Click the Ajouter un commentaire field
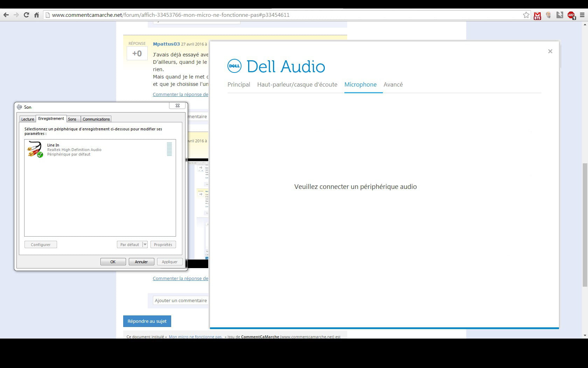 pos(181,300)
